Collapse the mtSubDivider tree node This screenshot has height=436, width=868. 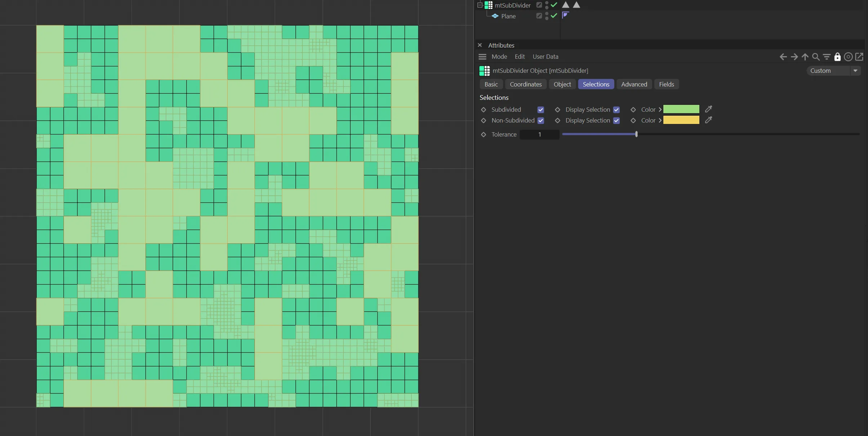point(480,5)
